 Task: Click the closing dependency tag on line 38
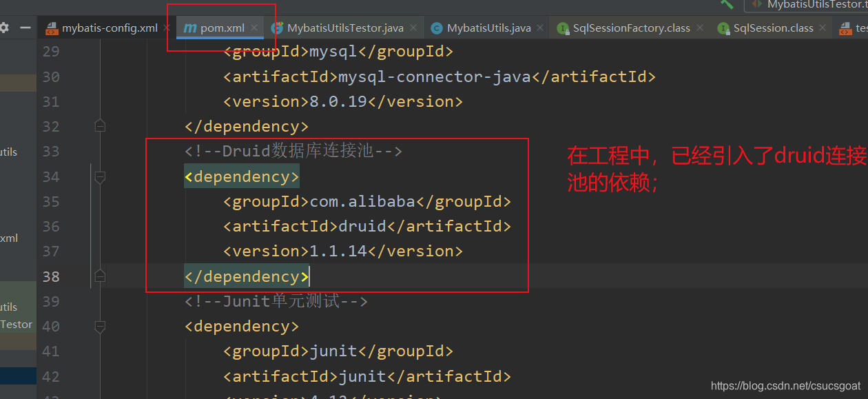pos(247,276)
